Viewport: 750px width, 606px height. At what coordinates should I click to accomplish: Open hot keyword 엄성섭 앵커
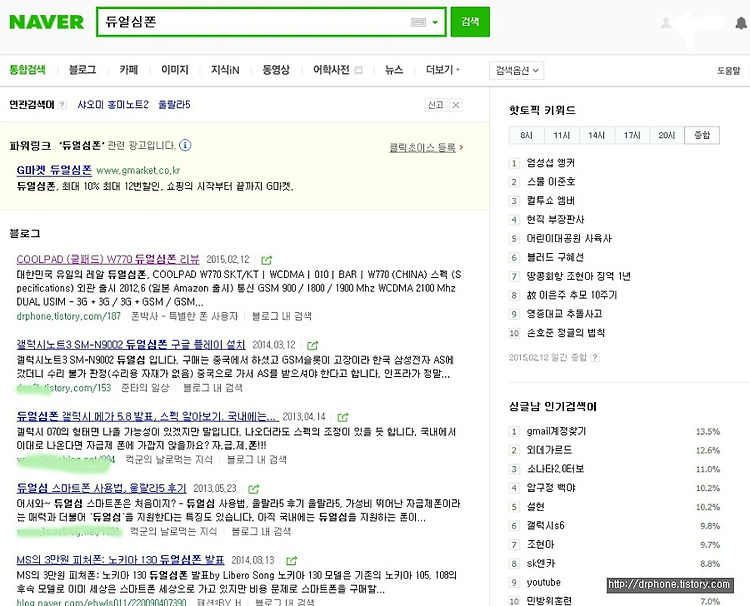(x=551, y=163)
